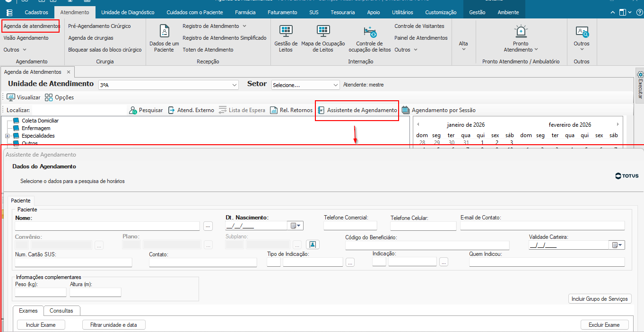
Task: Click the Pesquisar icon
Action: click(x=133, y=110)
